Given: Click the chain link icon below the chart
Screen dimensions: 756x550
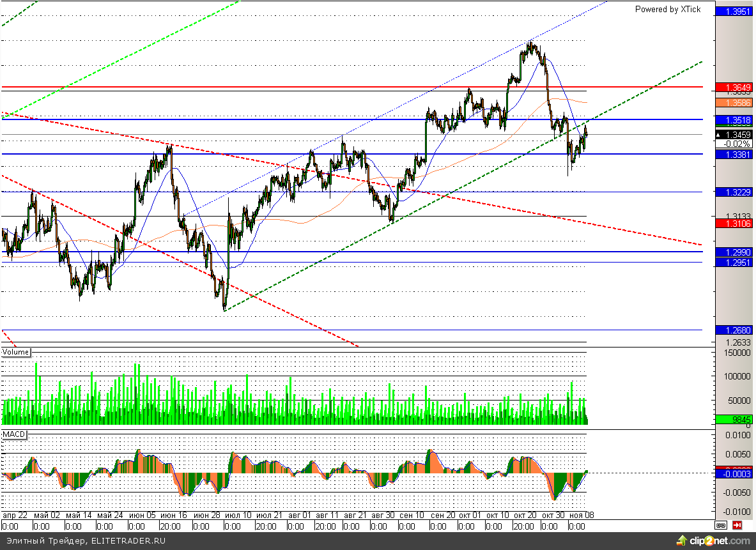Looking at the screenshot, I should pos(721,525).
